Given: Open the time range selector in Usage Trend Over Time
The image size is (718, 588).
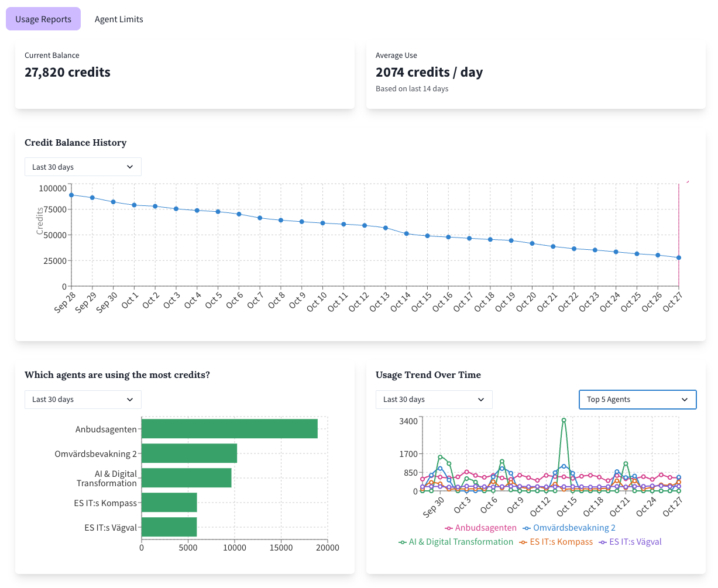Looking at the screenshot, I should point(434,400).
